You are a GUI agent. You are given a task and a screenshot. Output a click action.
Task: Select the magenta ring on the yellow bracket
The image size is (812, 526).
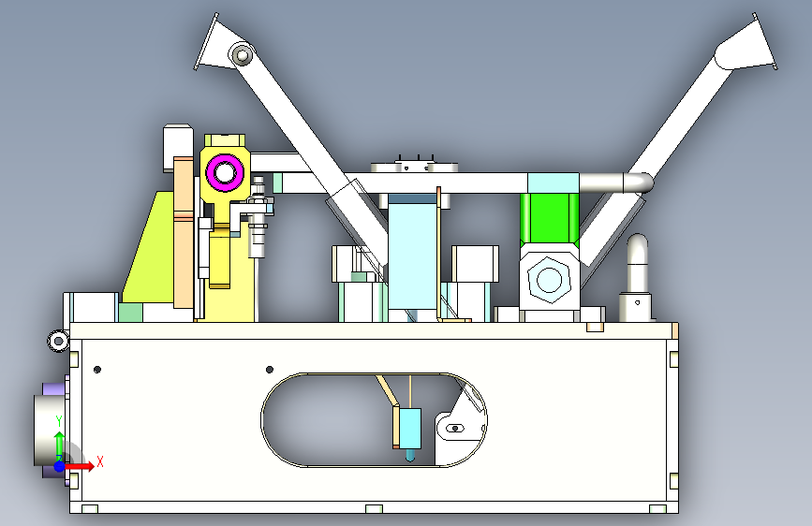pyautogui.click(x=225, y=173)
